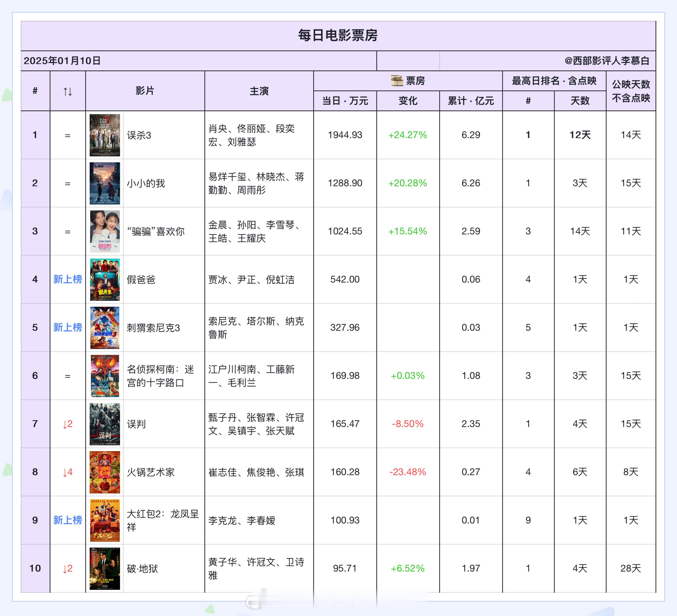Open the "骗骗"喜欢你 poster thumbnail
Image resolution: width=677 pixels, height=616 pixels.
tap(105, 231)
